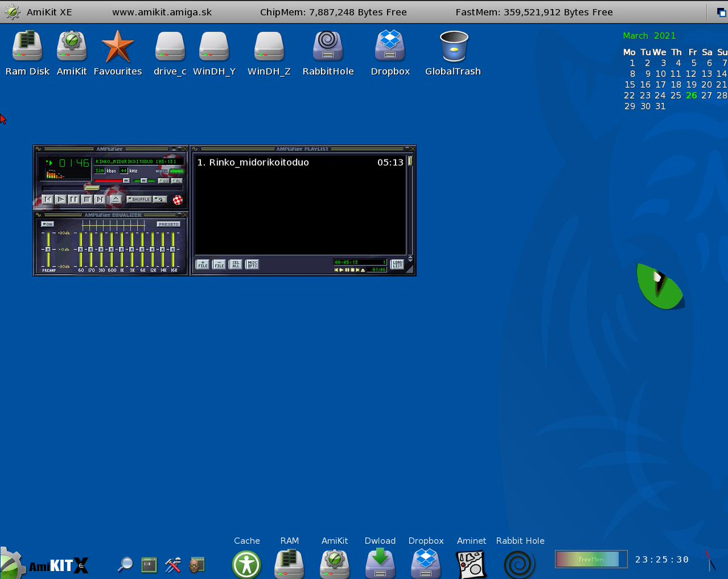This screenshot has height=579, width=728.
Task: Click the Eject button in AMPlifier
Action: point(116,199)
